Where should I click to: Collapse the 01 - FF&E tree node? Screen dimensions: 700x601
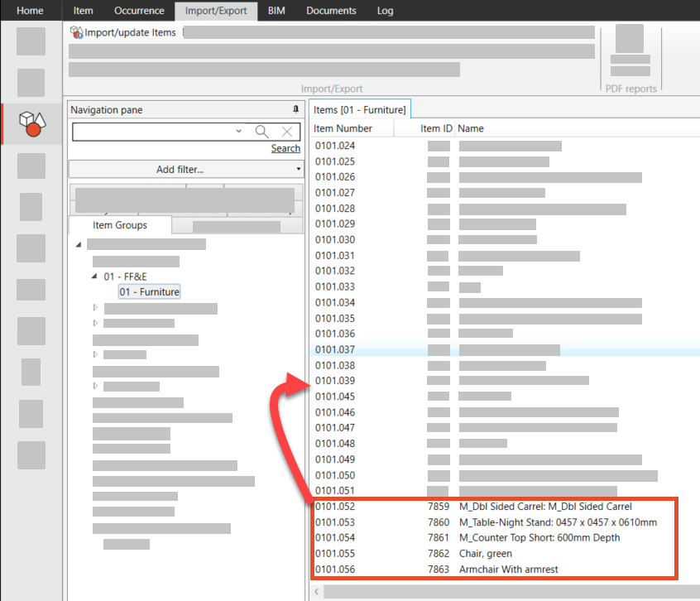[x=94, y=276]
